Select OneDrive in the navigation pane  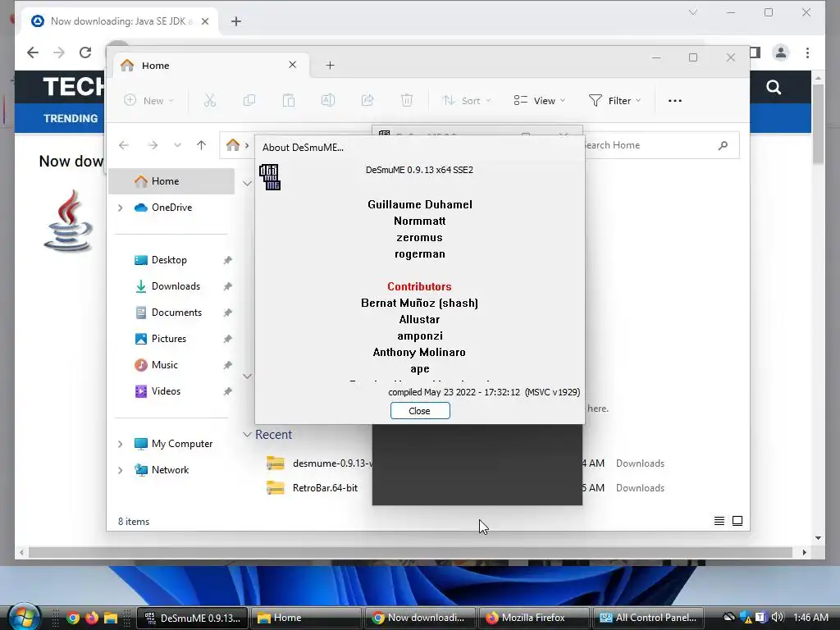pos(171,208)
